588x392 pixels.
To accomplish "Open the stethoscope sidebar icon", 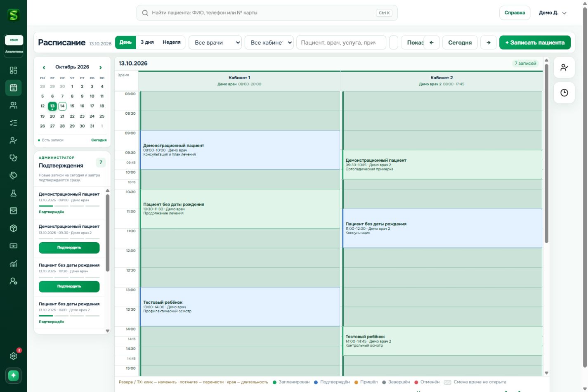I will point(13,158).
